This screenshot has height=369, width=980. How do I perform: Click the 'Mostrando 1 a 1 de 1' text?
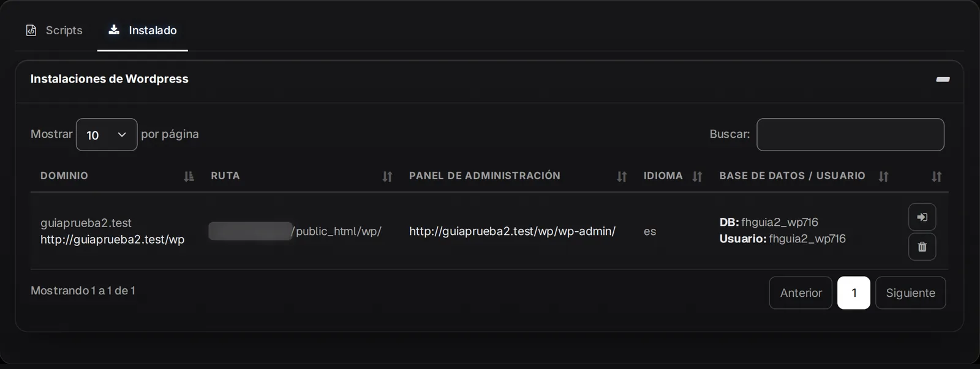83,291
